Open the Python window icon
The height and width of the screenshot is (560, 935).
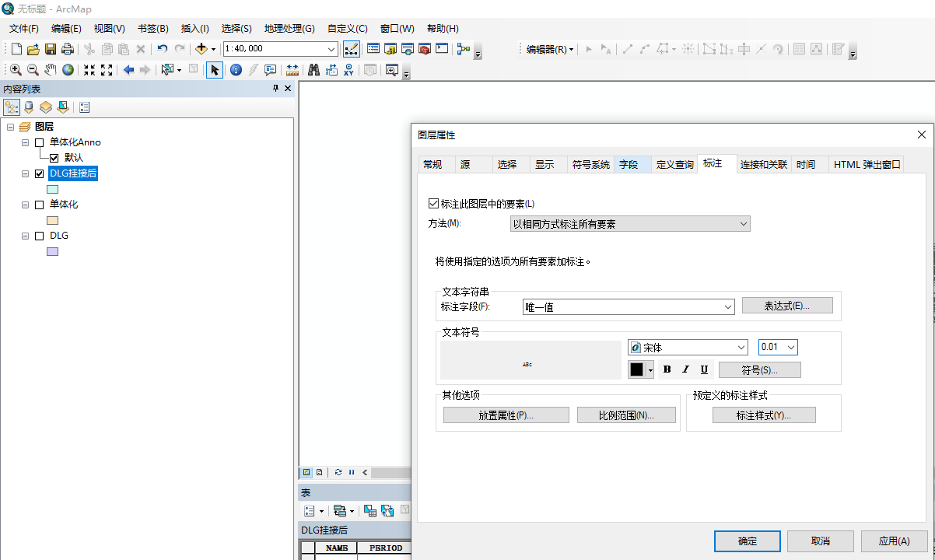point(442,49)
